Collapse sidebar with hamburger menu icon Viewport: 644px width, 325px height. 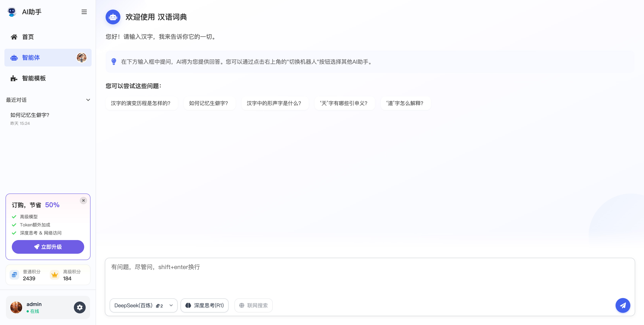pyautogui.click(x=84, y=12)
